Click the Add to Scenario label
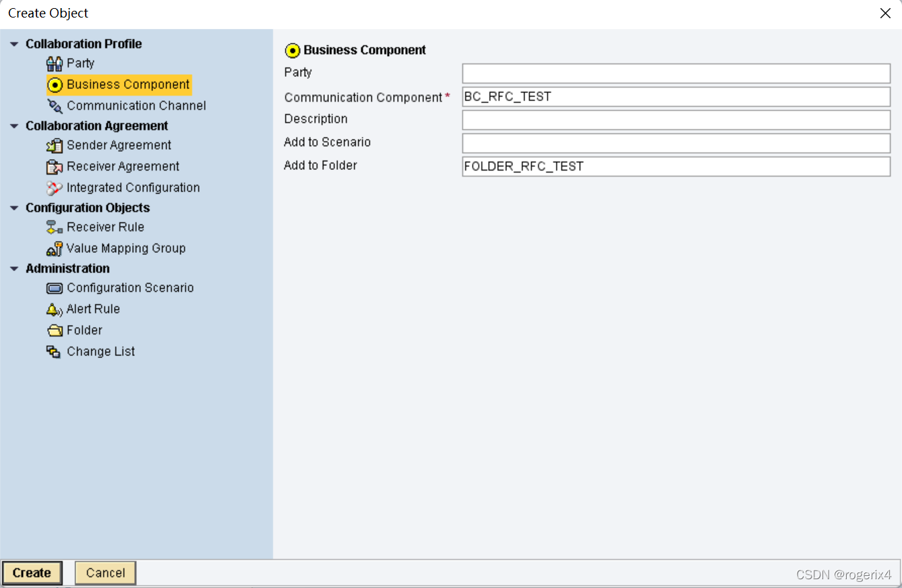Screen dimensions: 902x588 tap(327, 142)
